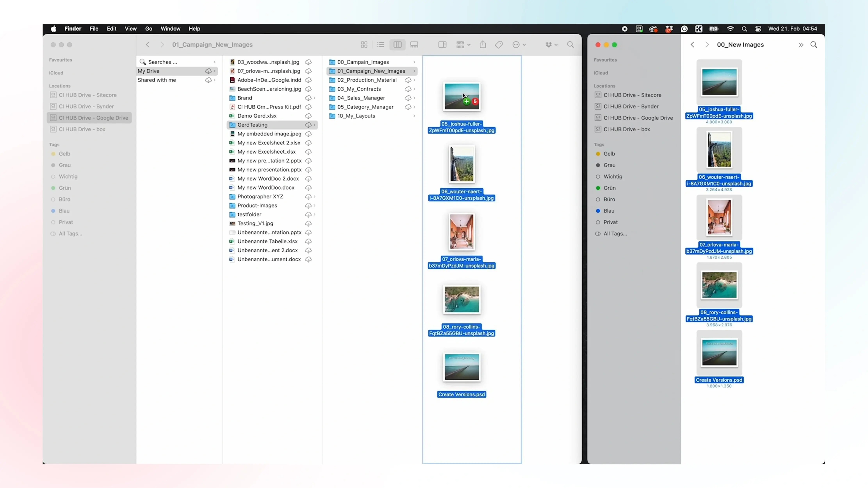This screenshot has width=868, height=488.
Task: Expand the testfolder chevron
Action: 314,215
